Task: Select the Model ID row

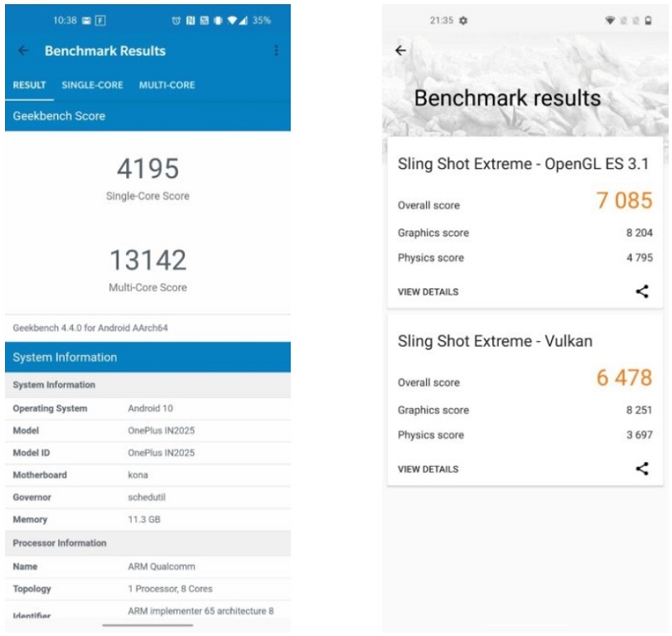Action: point(148,453)
